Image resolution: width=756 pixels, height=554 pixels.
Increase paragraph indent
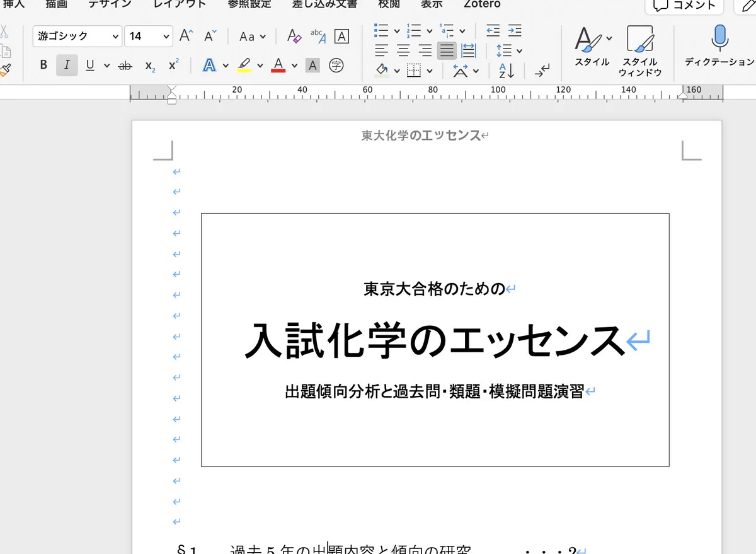coord(515,30)
